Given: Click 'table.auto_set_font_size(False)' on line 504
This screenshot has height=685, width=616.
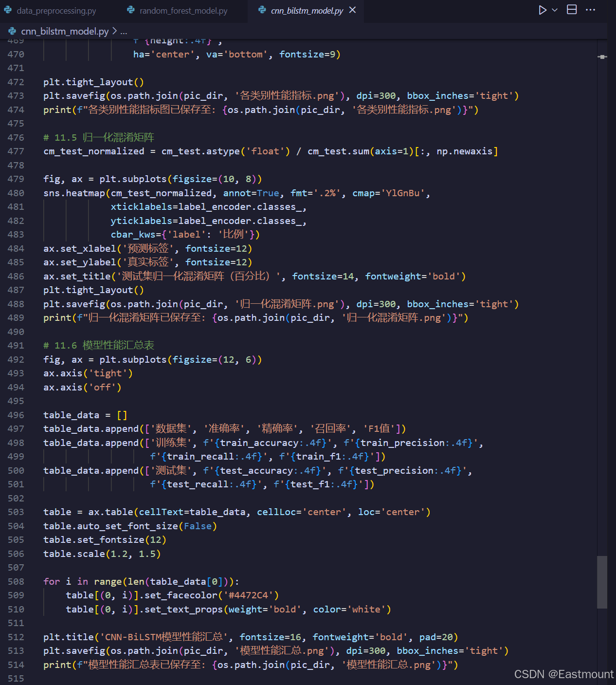Looking at the screenshot, I should (x=130, y=526).
